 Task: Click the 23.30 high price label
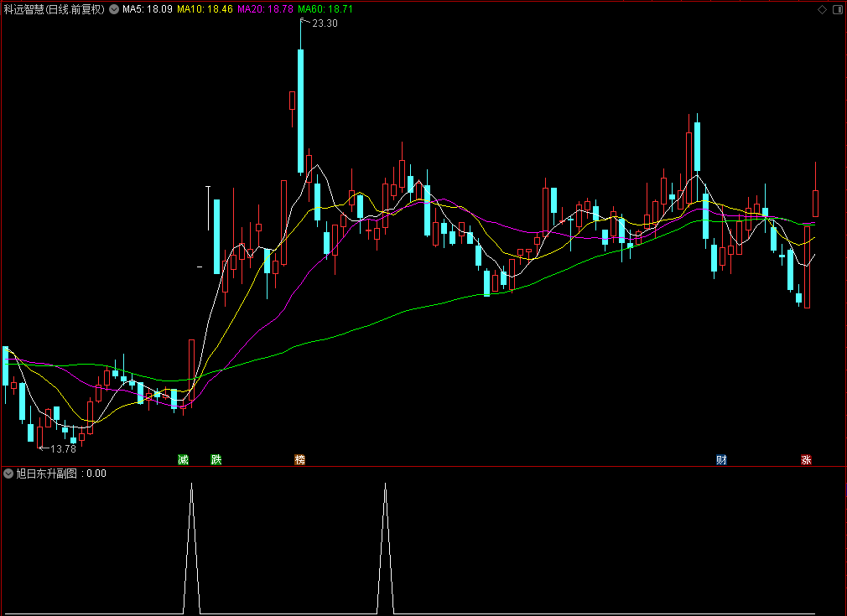[x=325, y=23]
